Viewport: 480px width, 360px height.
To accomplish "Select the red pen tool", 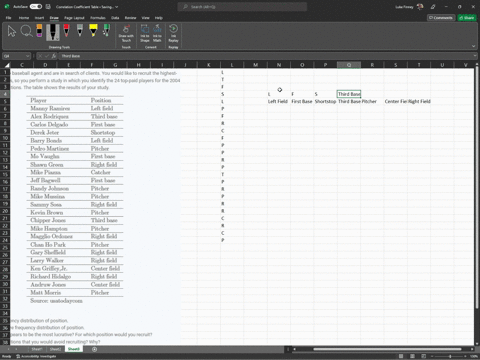I will (x=66, y=31).
